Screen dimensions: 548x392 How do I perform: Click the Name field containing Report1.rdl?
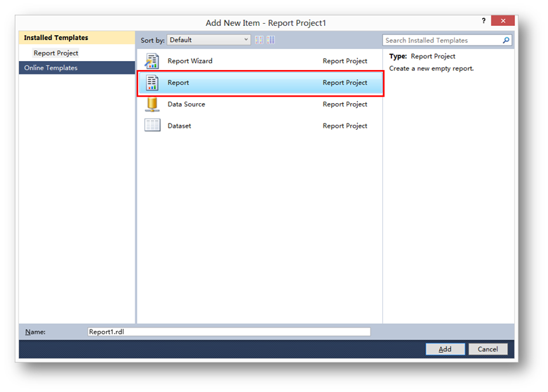click(x=229, y=332)
